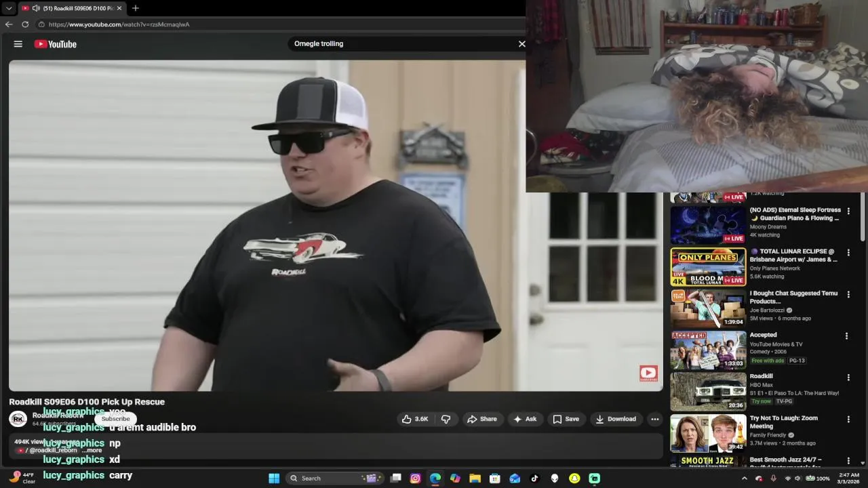
Task: Like the video (3.6K)
Action: click(415, 419)
